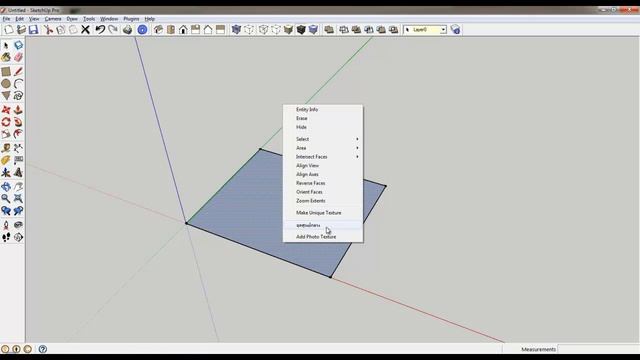The height and width of the screenshot is (360, 640).
Task: Enable Hidden Line face style
Action: click(276, 29)
